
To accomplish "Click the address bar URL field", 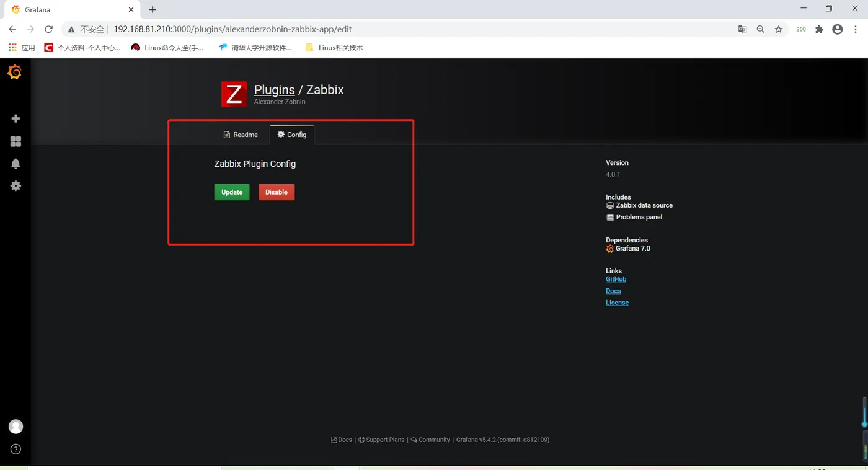I will [397, 29].
